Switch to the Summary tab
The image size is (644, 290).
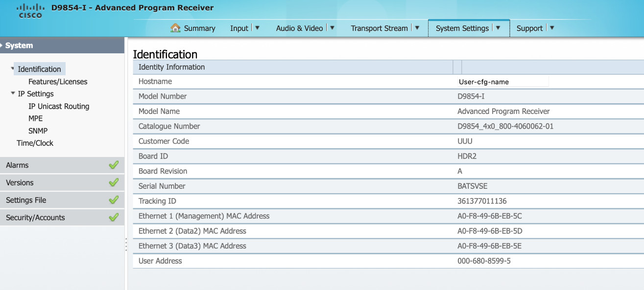point(199,28)
